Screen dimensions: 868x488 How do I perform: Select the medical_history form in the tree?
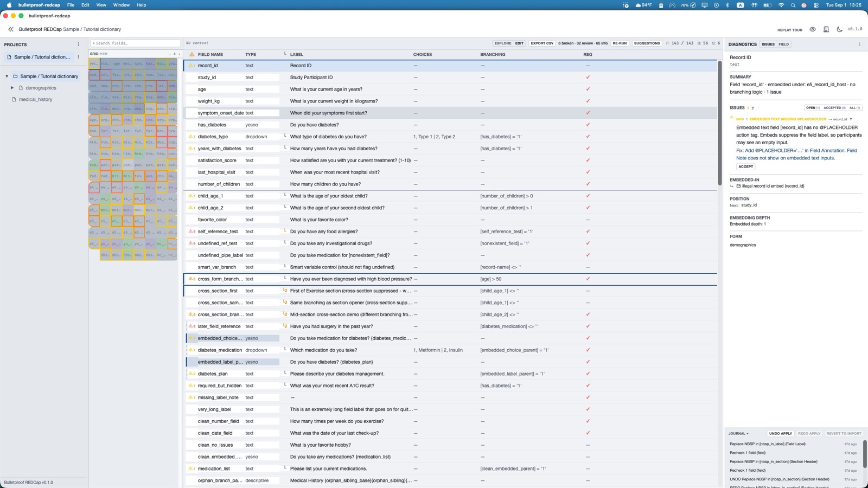point(36,100)
